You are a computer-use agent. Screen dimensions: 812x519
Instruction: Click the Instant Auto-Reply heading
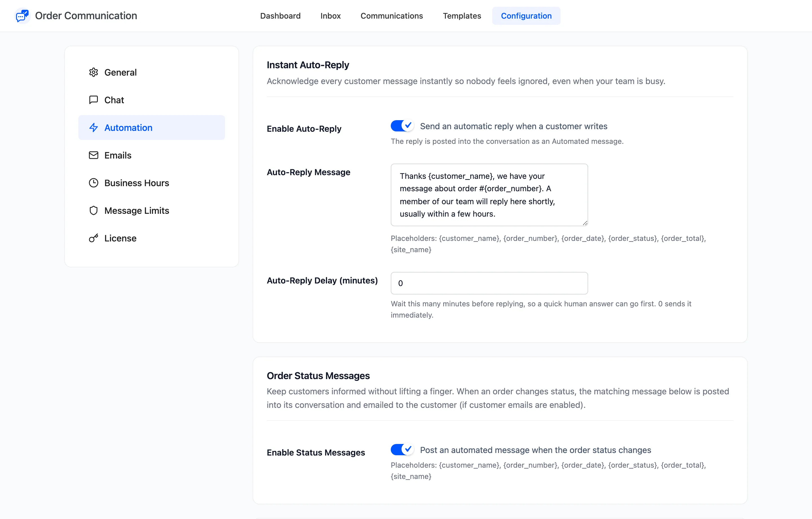pos(308,65)
